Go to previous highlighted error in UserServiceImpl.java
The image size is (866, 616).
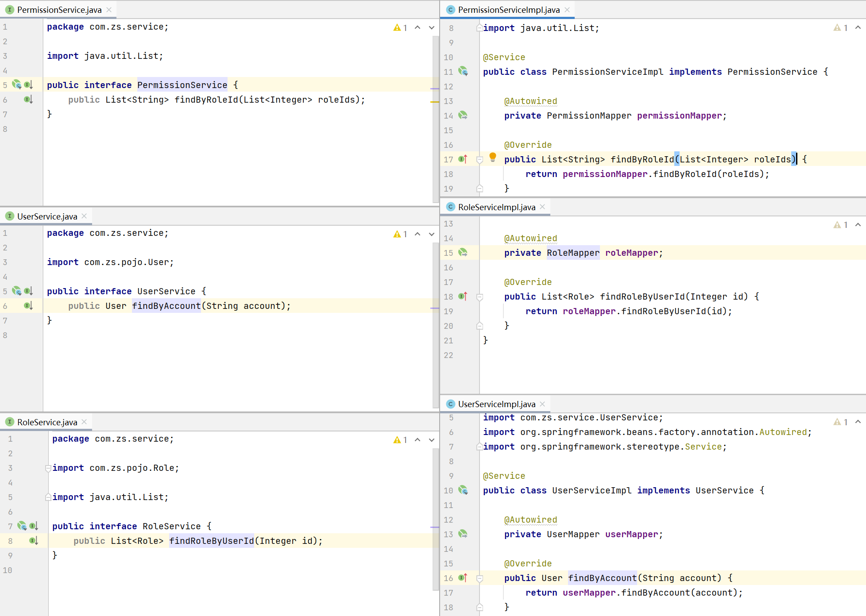tap(858, 422)
